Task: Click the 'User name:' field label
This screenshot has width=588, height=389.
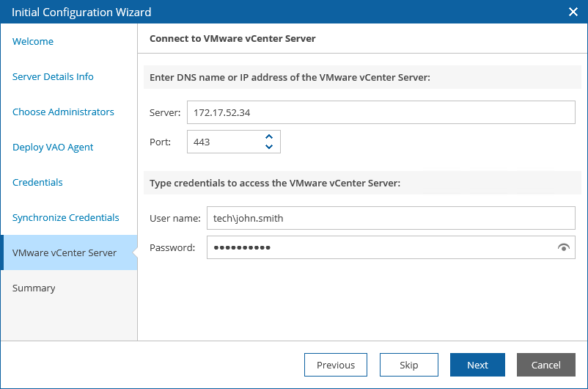Action: click(x=175, y=218)
